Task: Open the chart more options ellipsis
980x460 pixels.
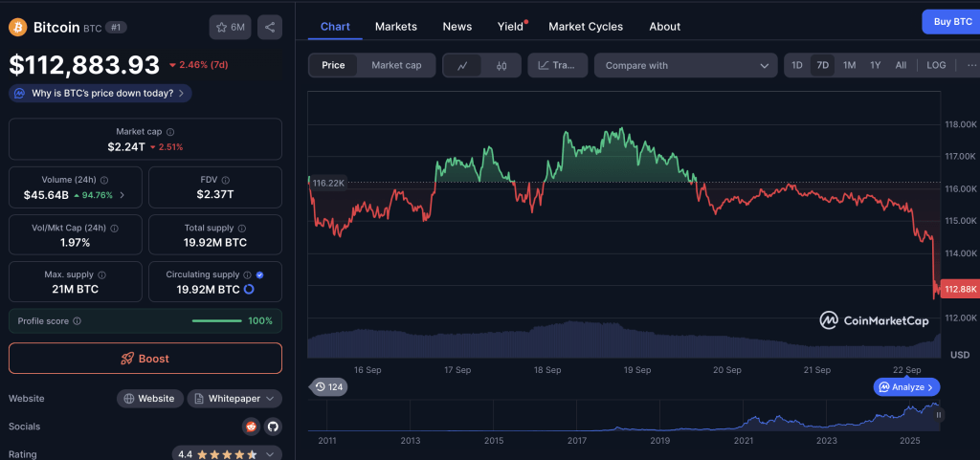Action: (971, 65)
